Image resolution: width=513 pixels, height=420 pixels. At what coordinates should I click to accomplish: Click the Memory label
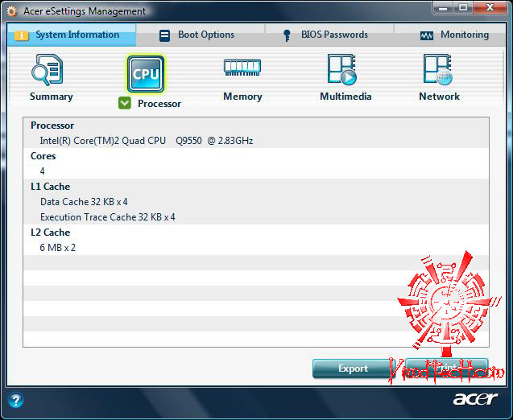click(242, 97)
